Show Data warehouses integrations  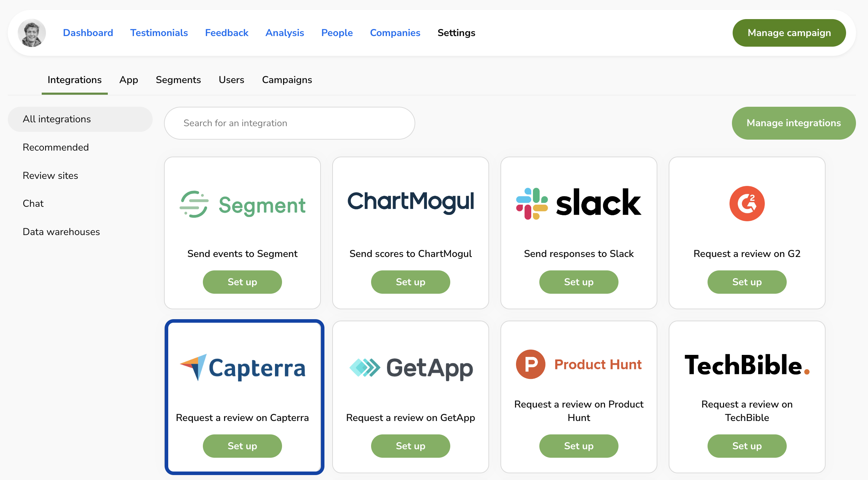pyautogui.click(x=61, y=232)
